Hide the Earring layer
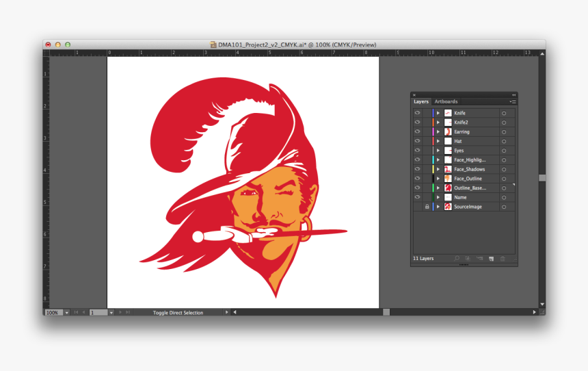Screen dimensions: 588x371 coord(417,131)
